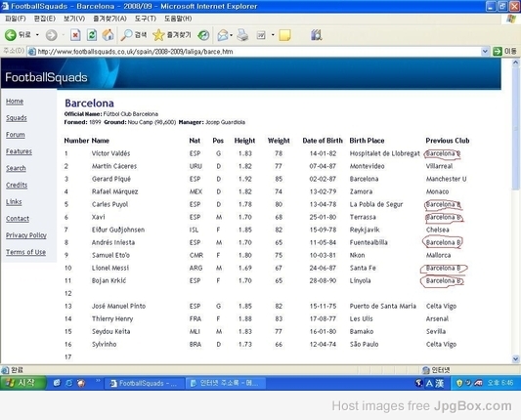This screenshot has height=420, width=521.
Task: Visit the Forum sidebar link
Action: coord(16,135)
